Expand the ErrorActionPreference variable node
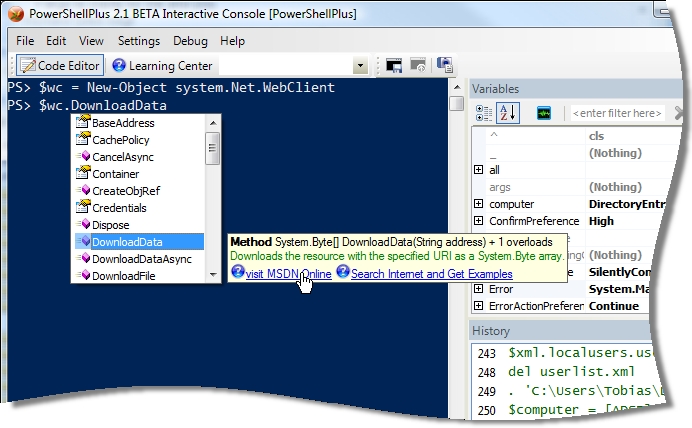 [x=478, y=305]
